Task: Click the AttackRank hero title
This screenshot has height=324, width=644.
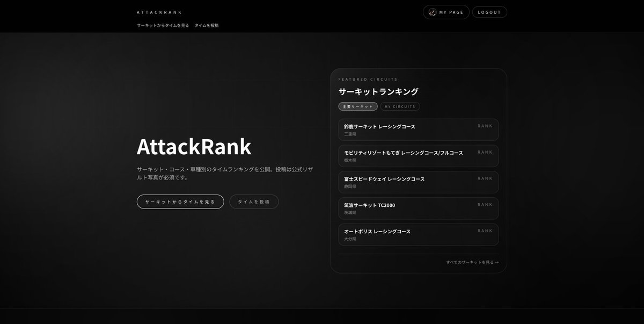Action: pyautogui.click(x=194, y=147)
